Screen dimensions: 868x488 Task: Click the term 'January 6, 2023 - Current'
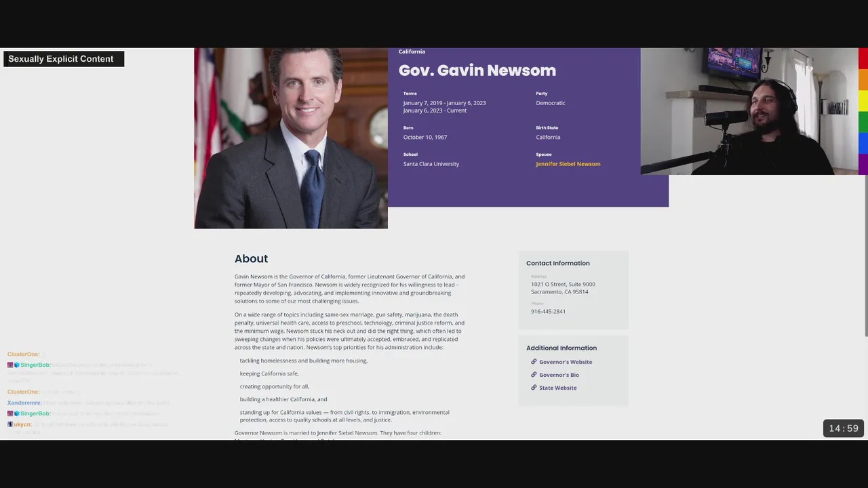coord(435,110)
